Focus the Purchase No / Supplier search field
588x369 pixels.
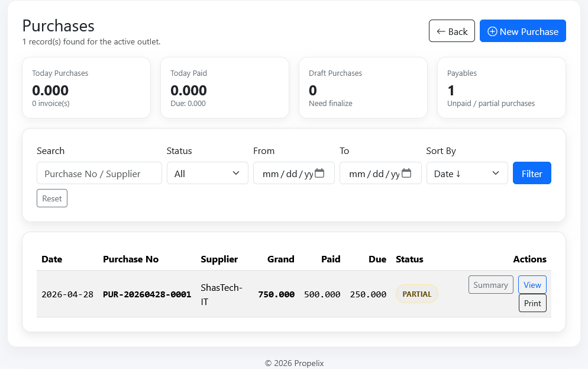click(x=99, y=173)
